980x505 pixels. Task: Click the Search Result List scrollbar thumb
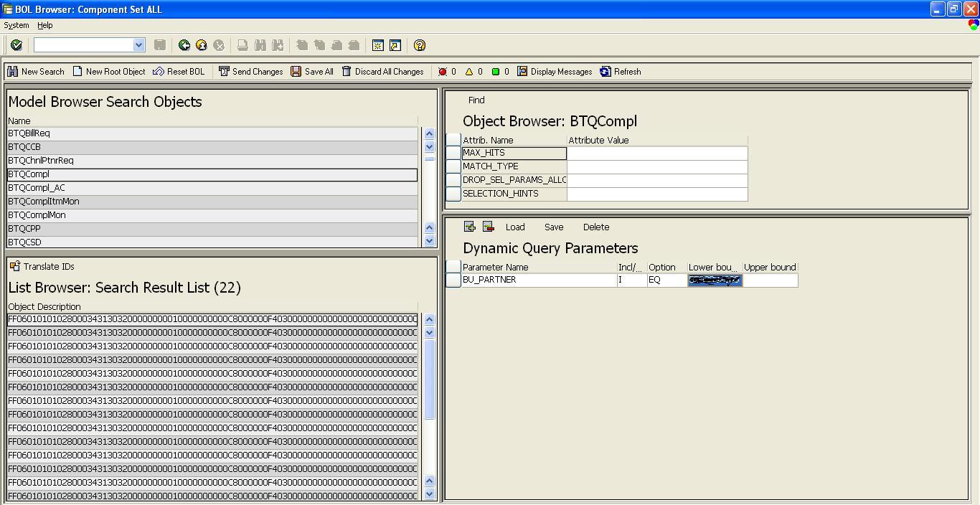[429, 379]
